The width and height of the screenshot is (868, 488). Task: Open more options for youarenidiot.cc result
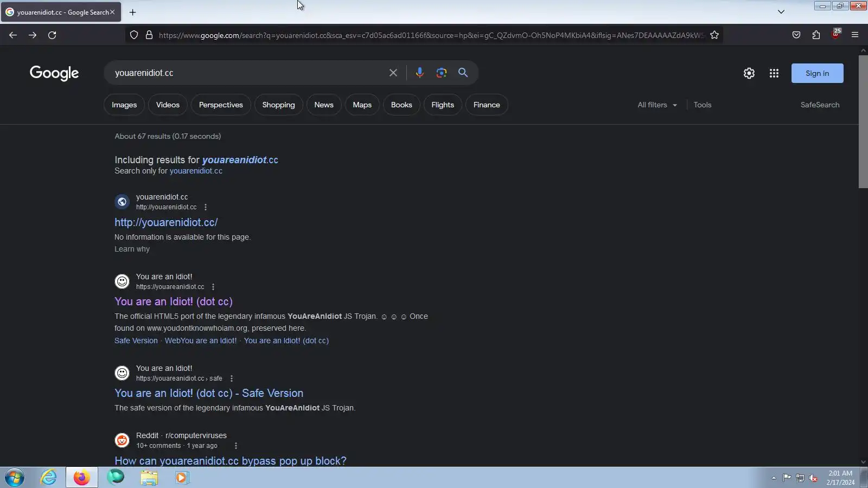point(206,207)
